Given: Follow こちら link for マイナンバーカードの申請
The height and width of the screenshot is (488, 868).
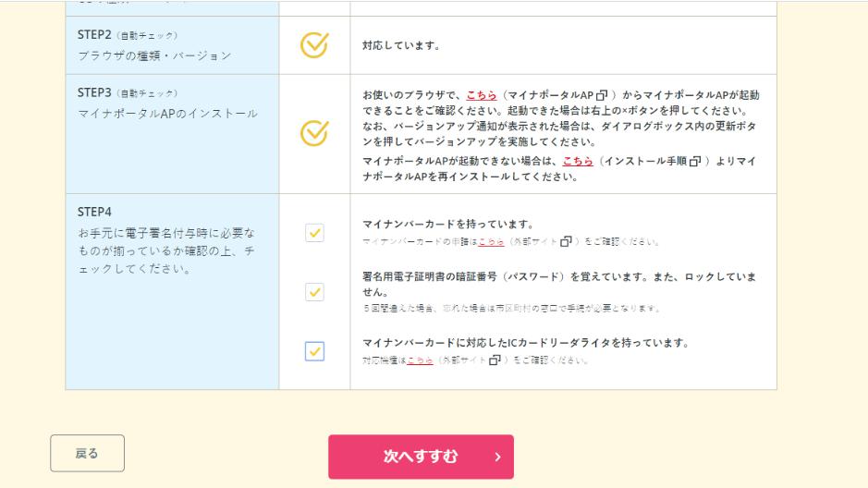Looking at the screenshot, I should point(491,242).
